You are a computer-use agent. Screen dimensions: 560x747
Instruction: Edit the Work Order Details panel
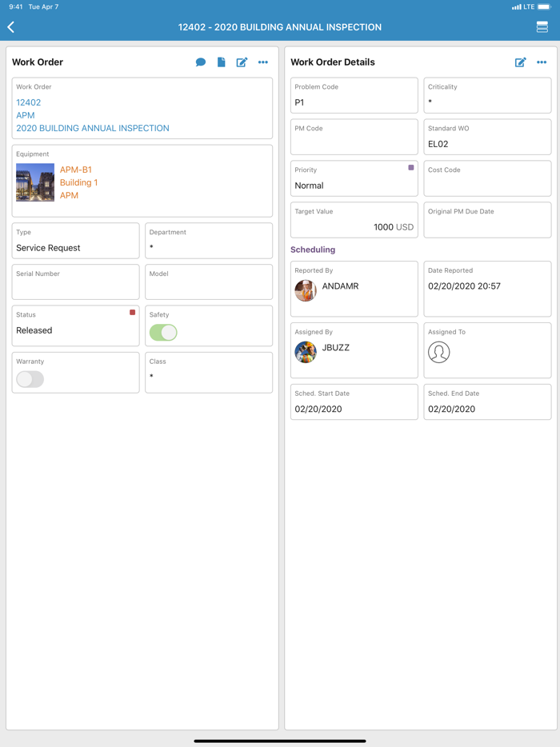tap(520, 62)
